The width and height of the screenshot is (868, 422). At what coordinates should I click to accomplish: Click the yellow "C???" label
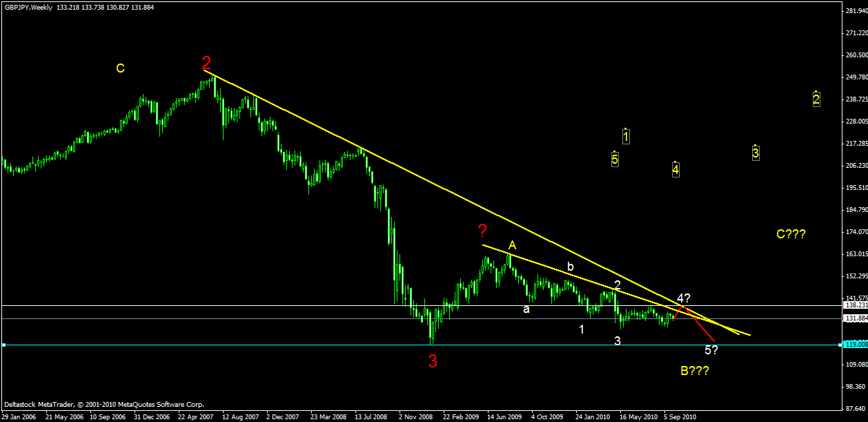(x=791, y=234)
